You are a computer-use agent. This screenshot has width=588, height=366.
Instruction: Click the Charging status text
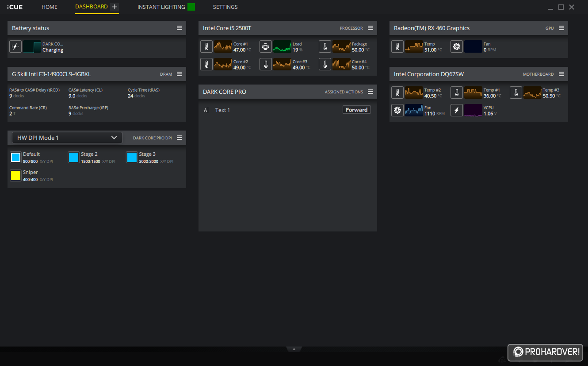point(53,50)
